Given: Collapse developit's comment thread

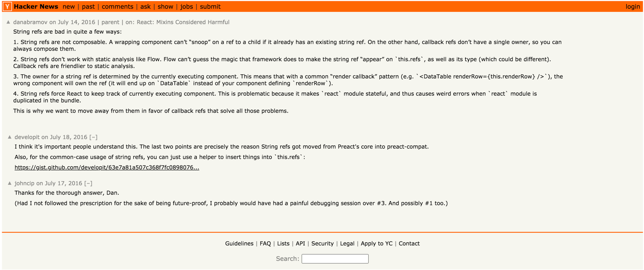Looking at the screenshot, I should coord(93,137).
